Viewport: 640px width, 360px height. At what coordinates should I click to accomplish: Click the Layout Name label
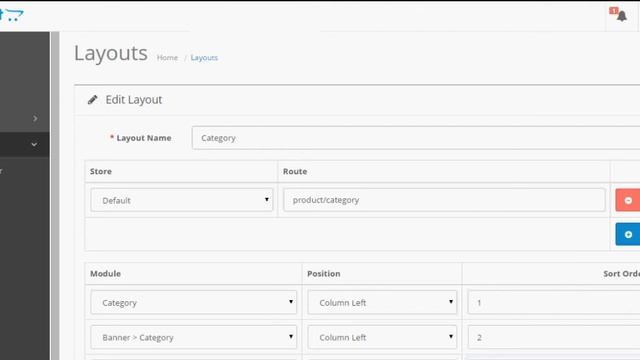144,138
